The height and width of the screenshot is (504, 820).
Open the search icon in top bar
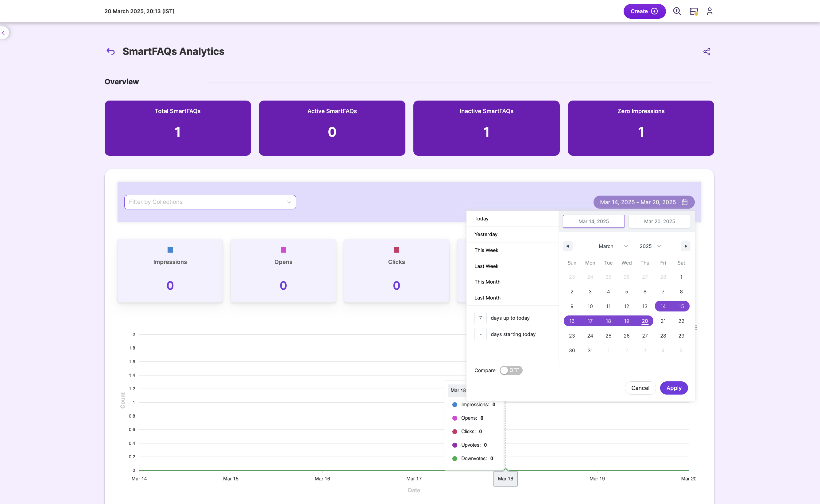point(677,11)
